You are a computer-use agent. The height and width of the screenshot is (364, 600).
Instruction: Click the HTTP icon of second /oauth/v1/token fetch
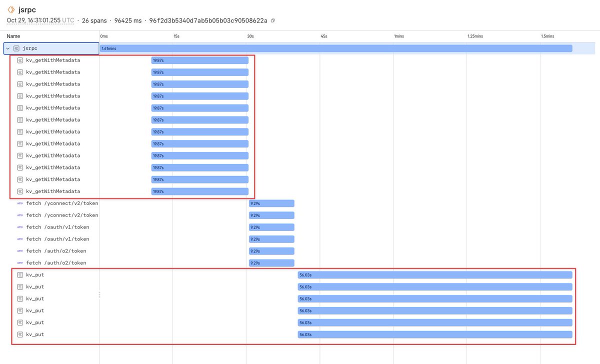[20, 239]
